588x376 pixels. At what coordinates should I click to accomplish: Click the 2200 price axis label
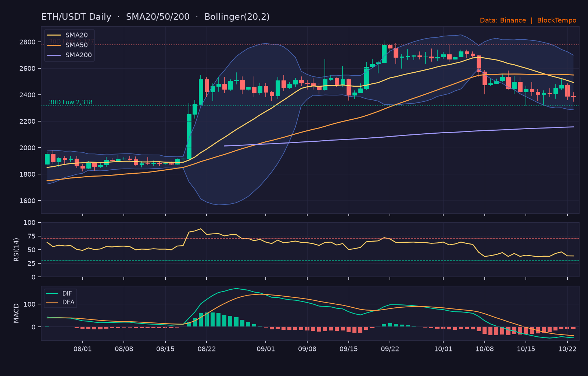coord(28,122)
